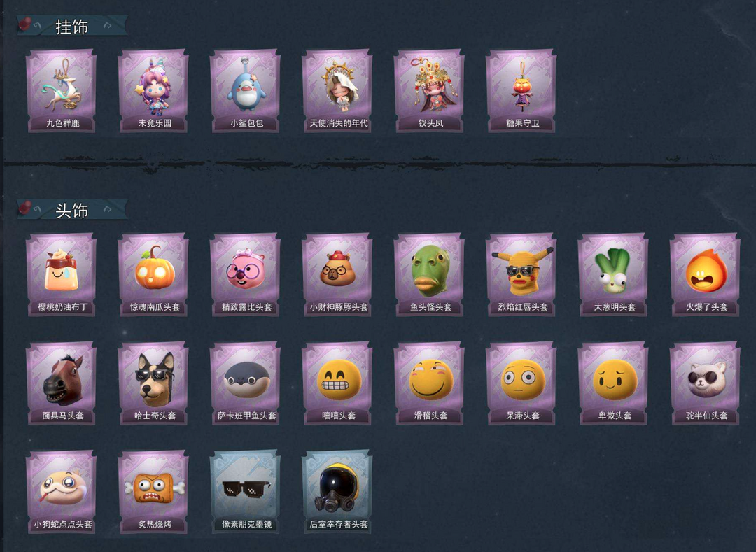Viewport: 756px width, 552px height.
Task: Select the 九色祥鹿 pendant item
Action: (62, 90)
